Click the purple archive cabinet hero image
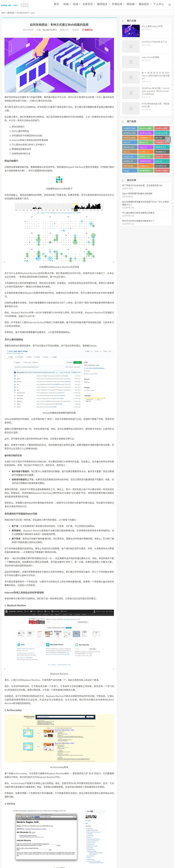 pos(59,65)
